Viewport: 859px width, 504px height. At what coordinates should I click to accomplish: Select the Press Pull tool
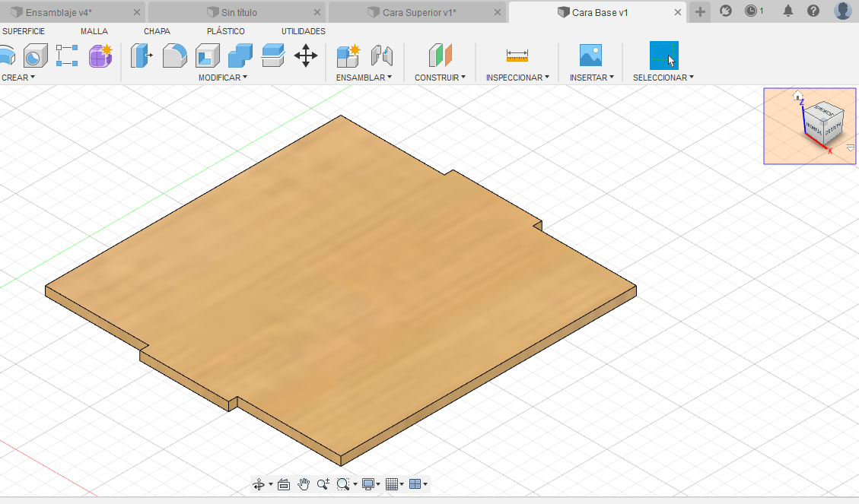142,55
